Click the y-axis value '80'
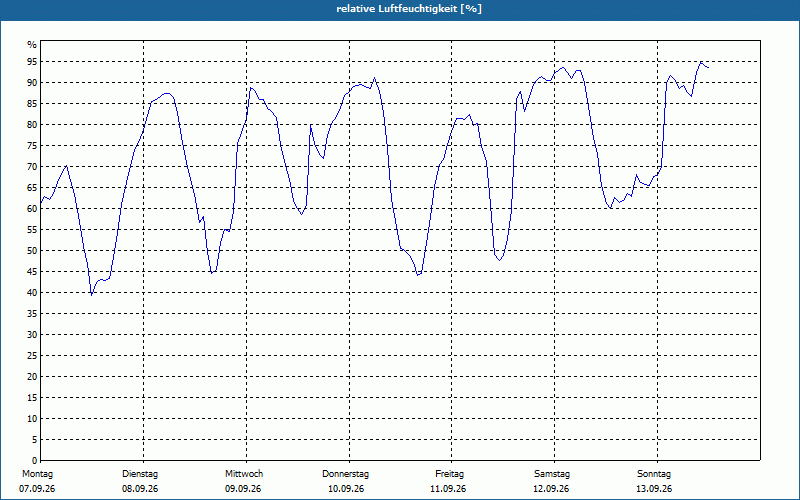 (x=32, y=124)
